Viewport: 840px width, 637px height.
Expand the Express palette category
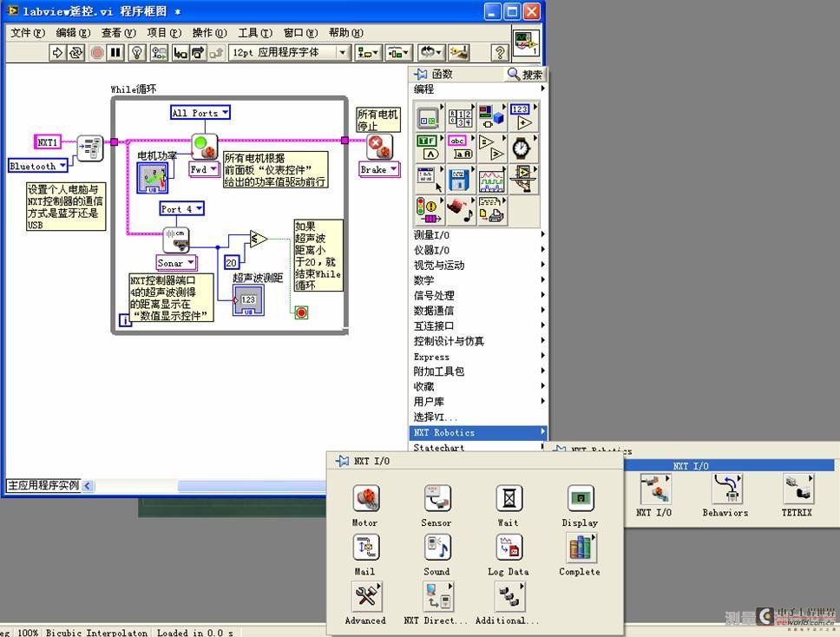pyautogui.click(x=478, y=357)
